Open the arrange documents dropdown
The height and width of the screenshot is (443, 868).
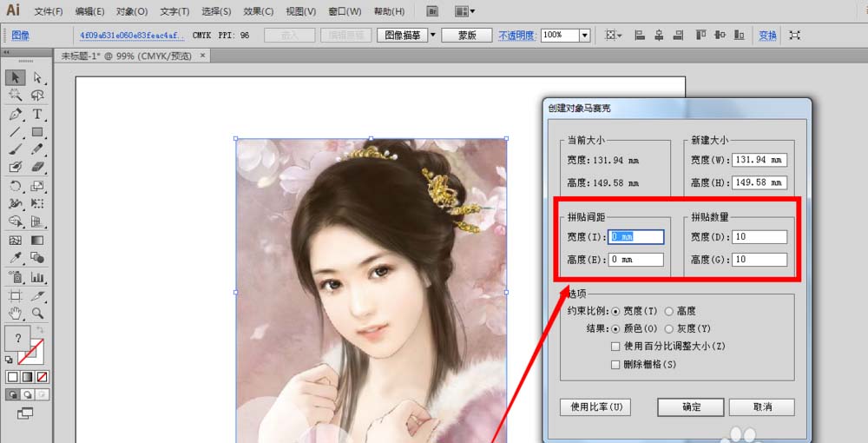(x=464, y=11)
